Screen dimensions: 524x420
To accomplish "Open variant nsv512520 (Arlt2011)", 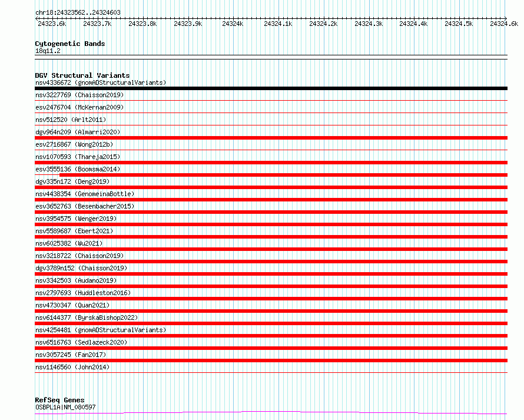I will click(x=71, y=120).
